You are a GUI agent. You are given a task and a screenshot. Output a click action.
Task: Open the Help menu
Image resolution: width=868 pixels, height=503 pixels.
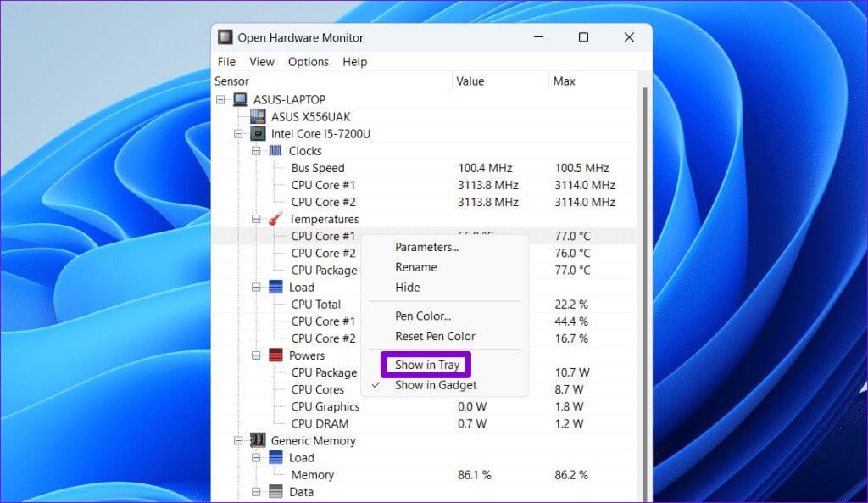355,61
